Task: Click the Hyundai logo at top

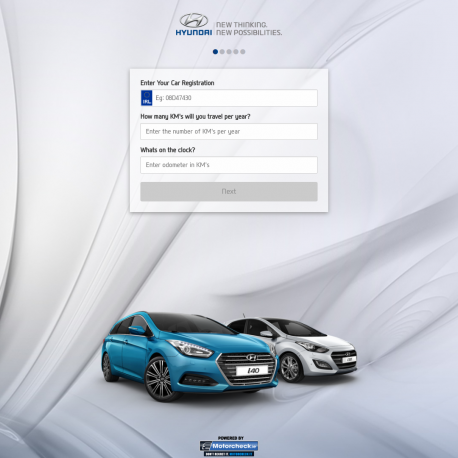Action: click(194, 24)
